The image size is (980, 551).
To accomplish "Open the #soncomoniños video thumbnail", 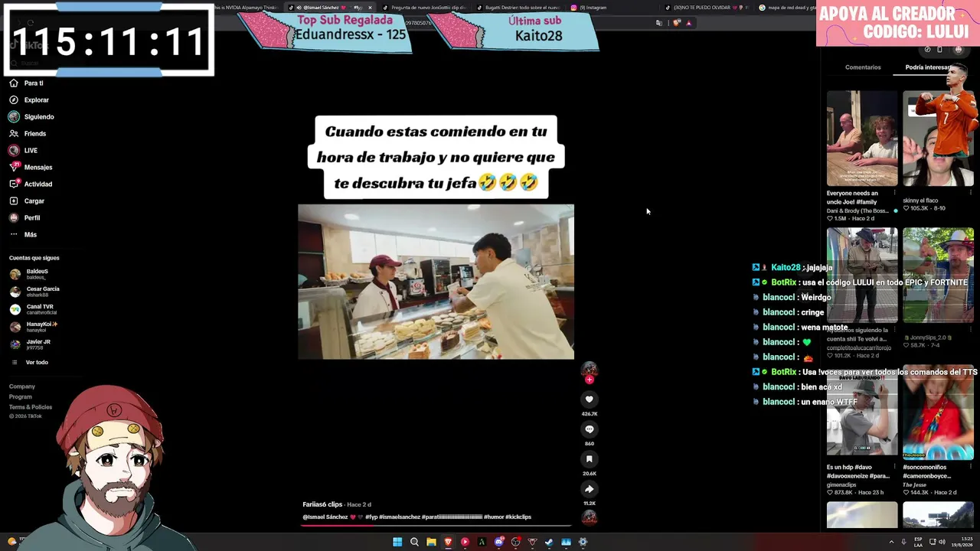I will 938,412.
